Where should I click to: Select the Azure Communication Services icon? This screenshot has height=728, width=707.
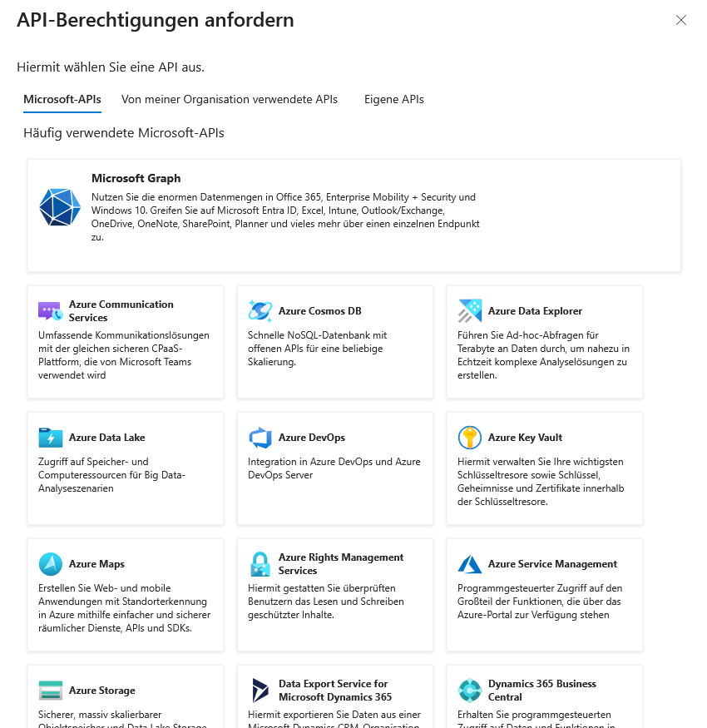pyautogui.click(x=49, y=310)
